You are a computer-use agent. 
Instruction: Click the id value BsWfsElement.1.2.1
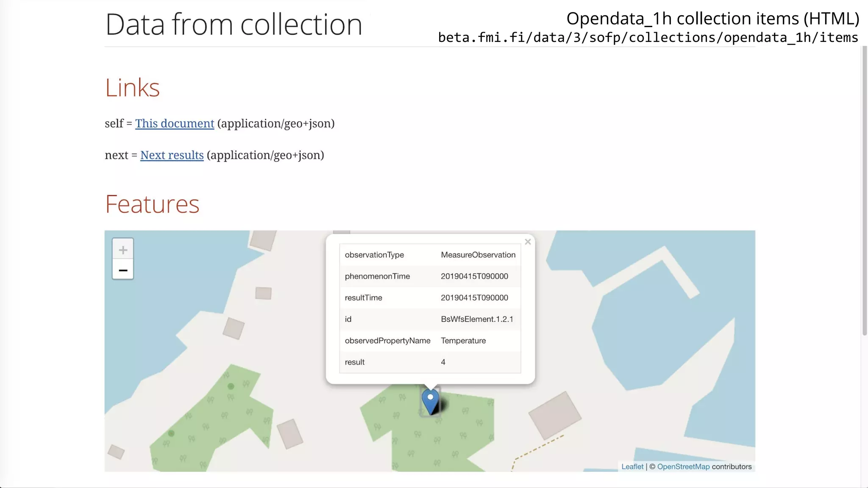477,319
